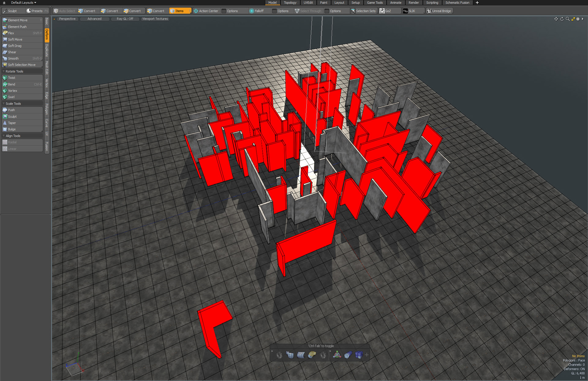This screenshot has width=588, height=381.
Task: Select the Bulge tool
Action: [22, 129]
